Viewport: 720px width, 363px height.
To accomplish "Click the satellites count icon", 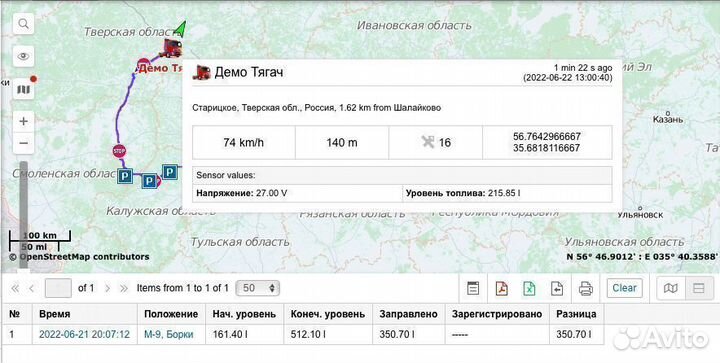I will (428, 142).
